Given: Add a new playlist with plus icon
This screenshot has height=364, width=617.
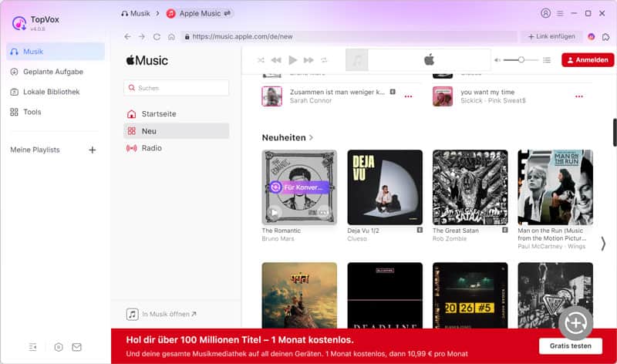Looking at the screenshot, I should pos(92,150).
